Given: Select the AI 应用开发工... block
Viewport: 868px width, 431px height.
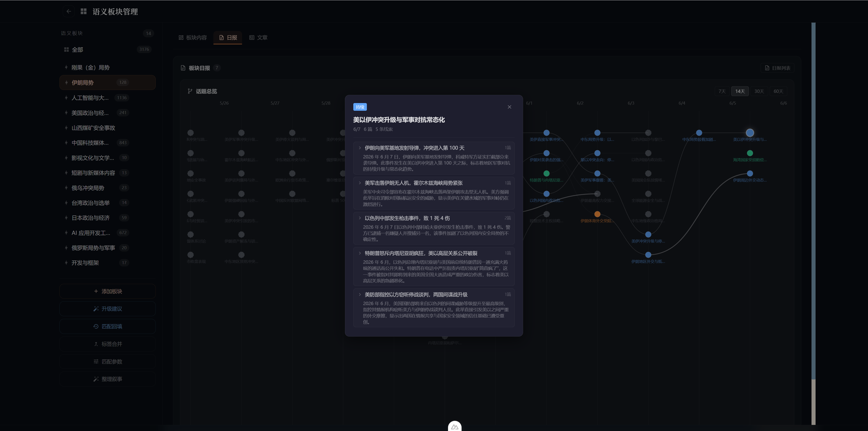Looking at the screenshot, I should point(108,233).
